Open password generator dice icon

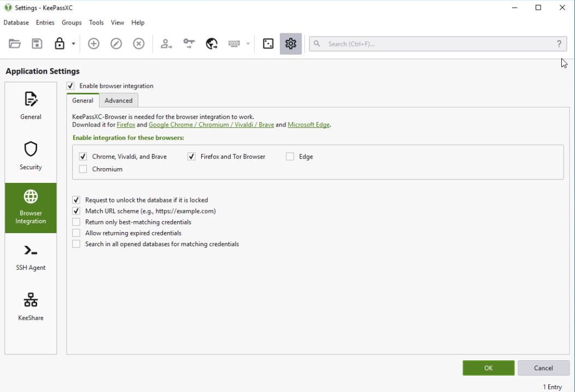(x=268, y=44)
